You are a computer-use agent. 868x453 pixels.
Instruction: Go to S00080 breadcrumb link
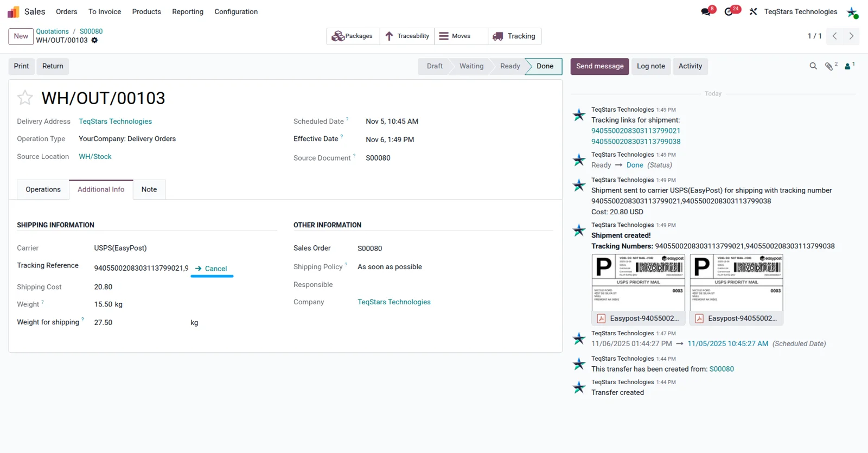point(91,31)
